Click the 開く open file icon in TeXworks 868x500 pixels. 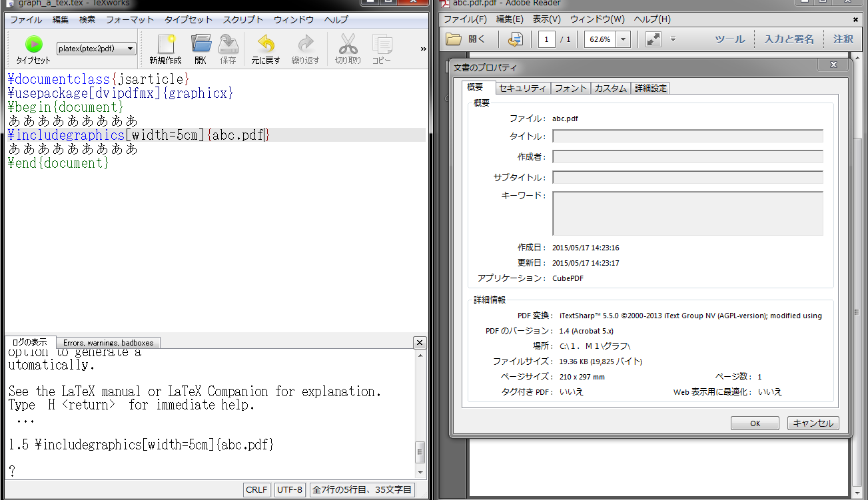coord(201,49)
